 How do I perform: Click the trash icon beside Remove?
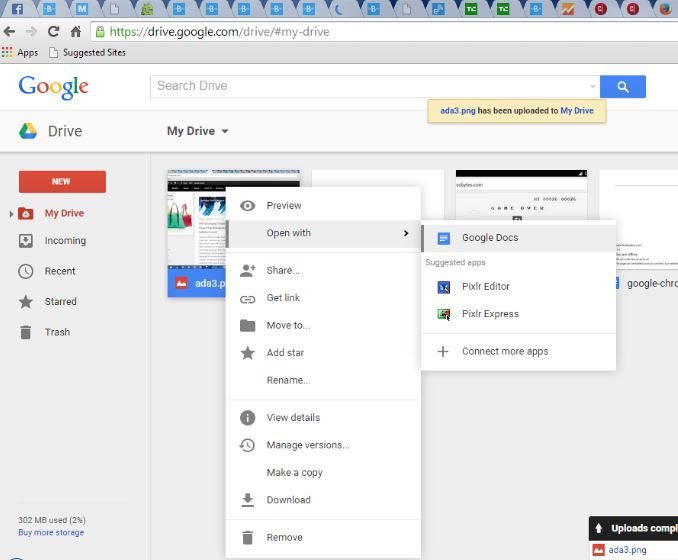pyautogui.click(x=247, y=538)
